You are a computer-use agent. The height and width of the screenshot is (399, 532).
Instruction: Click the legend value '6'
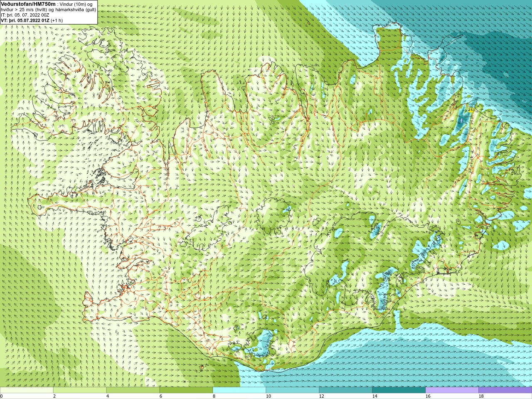click(161, 396)
